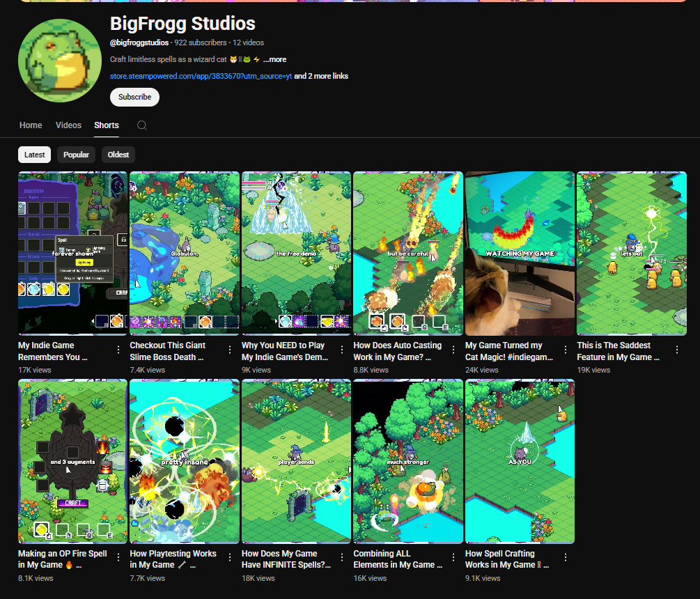This screenshot has width=700, height=599.
Task: Open the Steam store link
Action: [x=201, y=77]
